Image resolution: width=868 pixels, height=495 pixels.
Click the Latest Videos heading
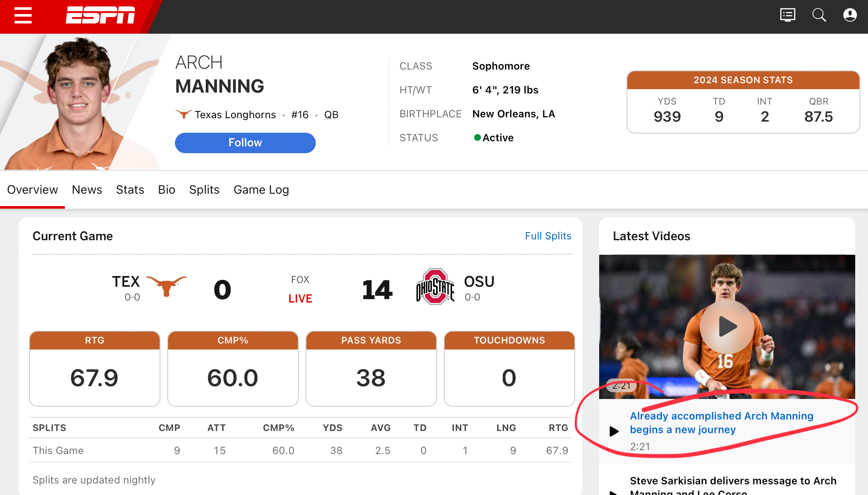651,236
